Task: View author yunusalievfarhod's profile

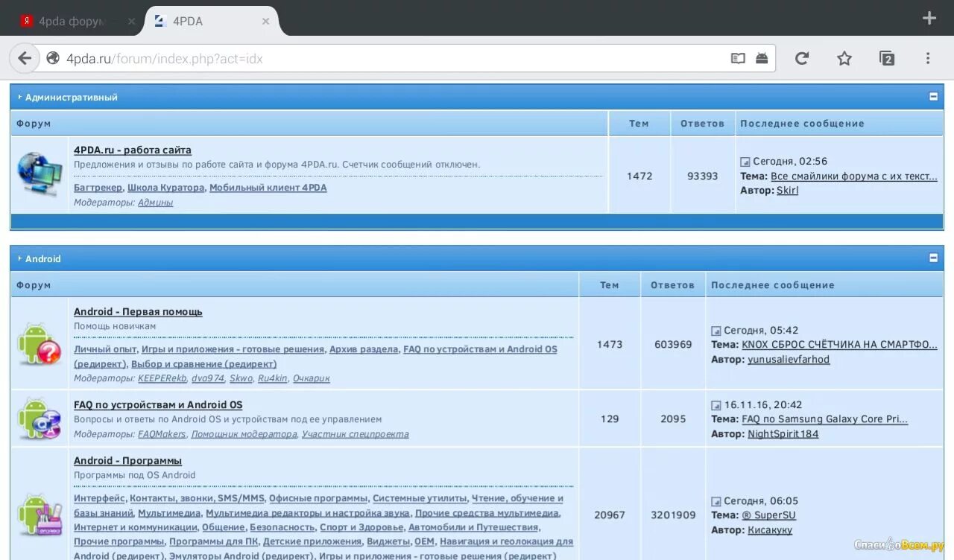Action: point(789,360)
